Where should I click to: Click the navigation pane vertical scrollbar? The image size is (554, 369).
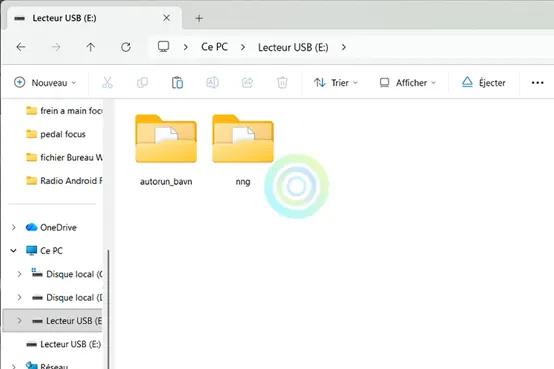click(x=108, y=309)
